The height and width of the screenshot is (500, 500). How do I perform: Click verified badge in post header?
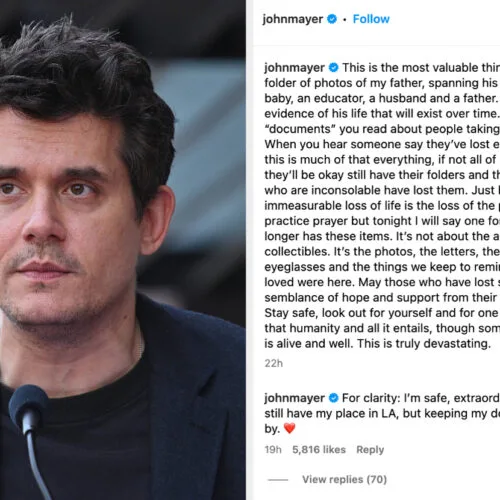pos(332,19)
